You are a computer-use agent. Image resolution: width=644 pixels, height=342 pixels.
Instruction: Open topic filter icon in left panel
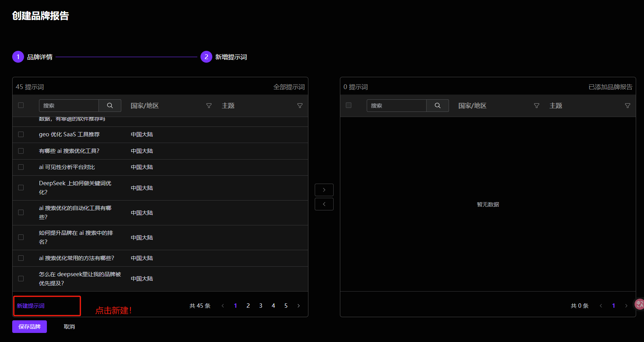[300, 106]
